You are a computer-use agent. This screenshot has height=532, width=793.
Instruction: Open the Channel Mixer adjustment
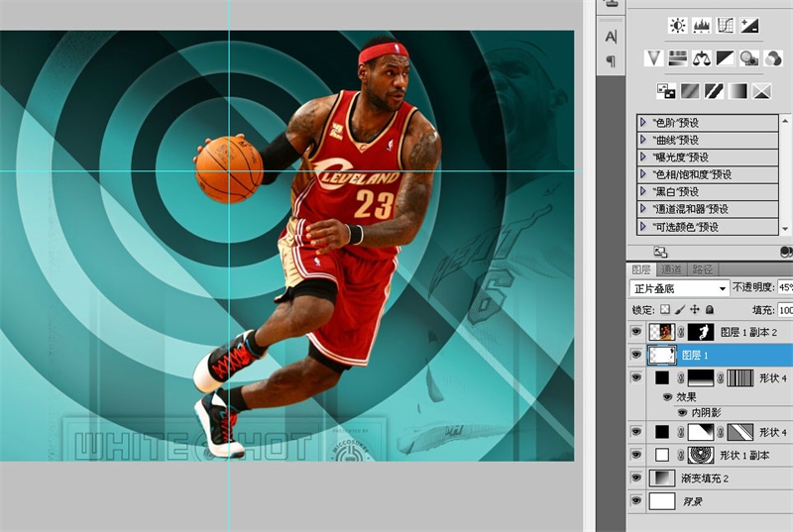(x=774, y=58)
